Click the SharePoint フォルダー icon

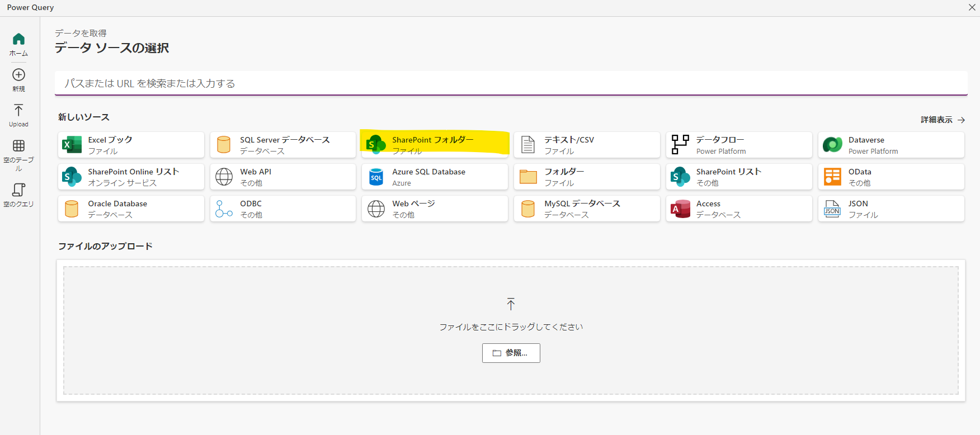click(x=376, y=145)
